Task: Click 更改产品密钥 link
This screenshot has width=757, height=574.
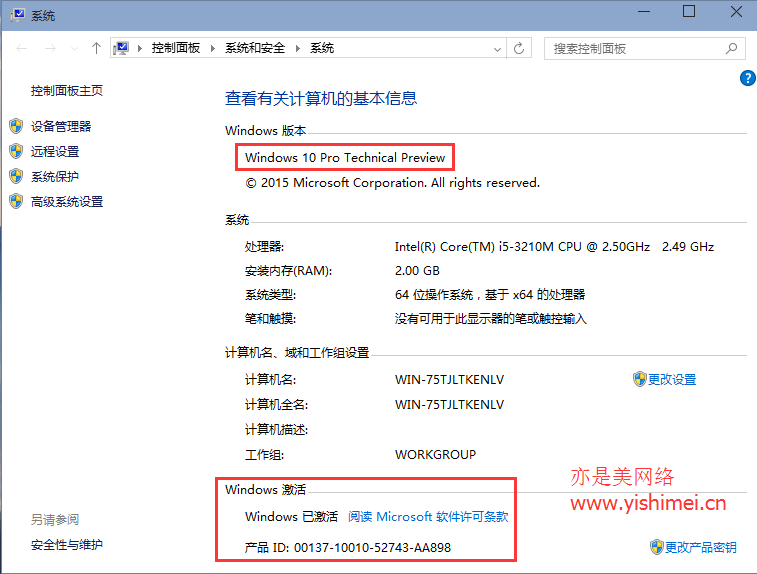Action: pos(701,547)
